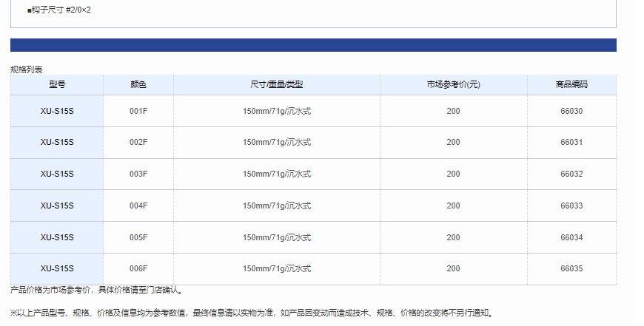Click the 市场参考价(元) column header
Viewport: 644px width, 326px height.
click(x=454, y=84)
